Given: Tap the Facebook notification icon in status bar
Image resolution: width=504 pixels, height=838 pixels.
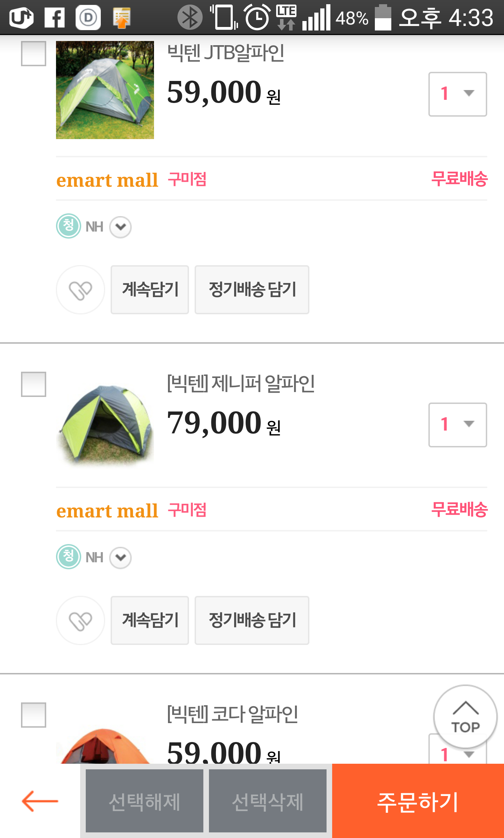Looking at the screenshot, I should (55, 17).
